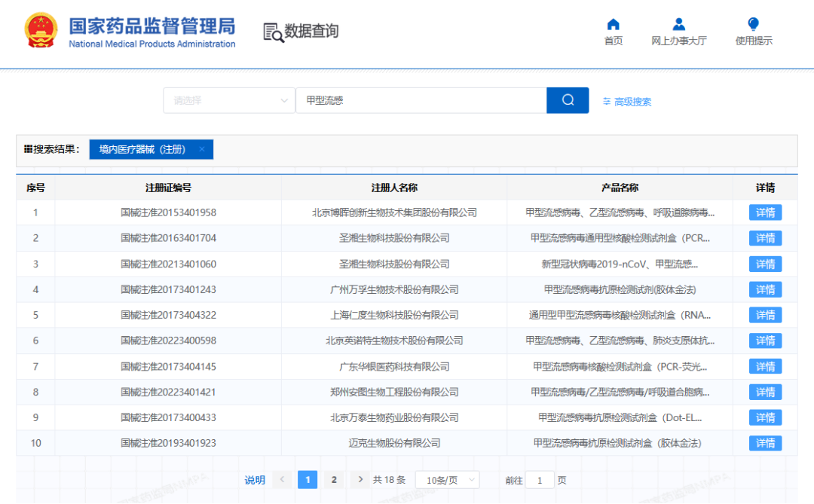
Task: Click the 使用提示 navigation label
Action: coord(753,41)
